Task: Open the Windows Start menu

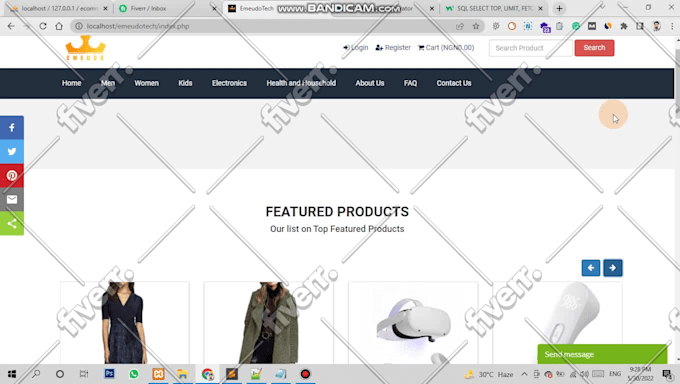Action: [x=12, y=374]
